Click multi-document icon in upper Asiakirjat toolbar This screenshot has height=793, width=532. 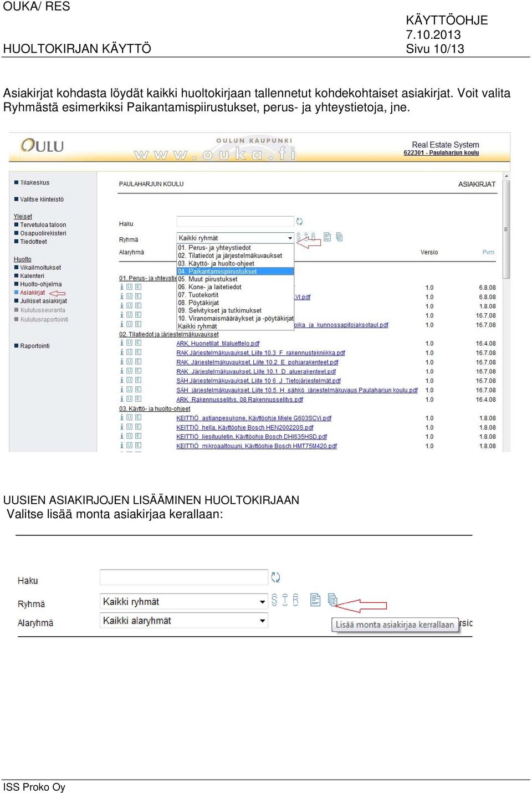(x=339, y=237)
